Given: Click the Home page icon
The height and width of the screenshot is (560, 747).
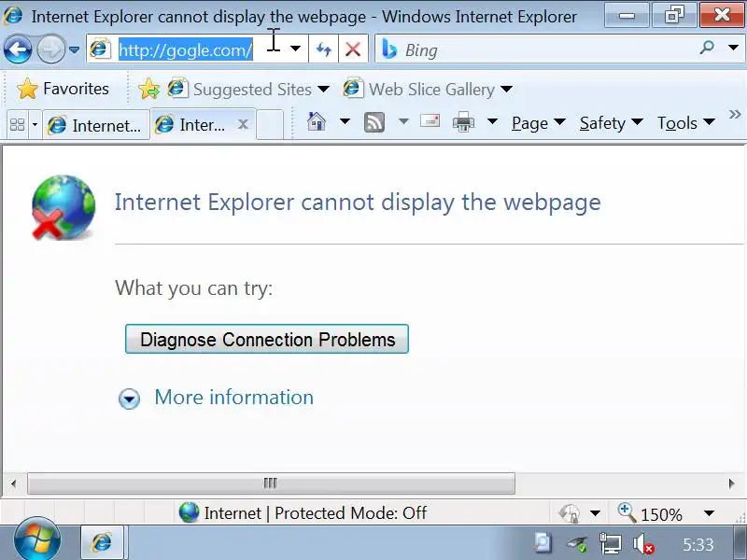Looking at the screenshot, I should tap(317, 122).
